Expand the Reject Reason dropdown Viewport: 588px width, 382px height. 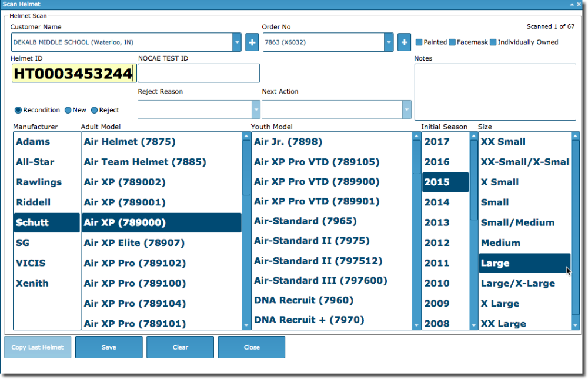point(256,109)
